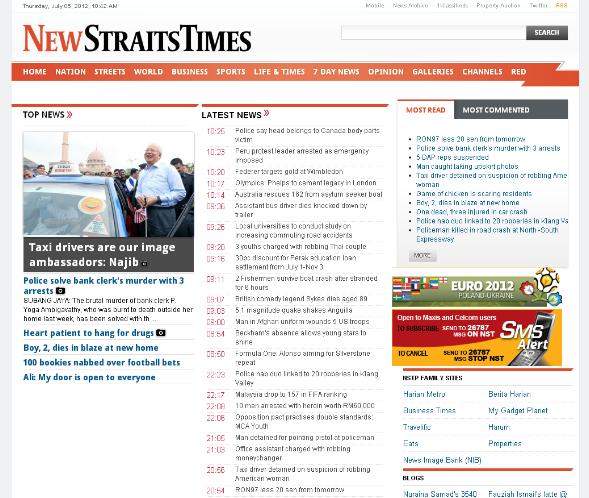Open 'Heart patient to hang for drugs'
589x498 pixels.
coord(88,333)
